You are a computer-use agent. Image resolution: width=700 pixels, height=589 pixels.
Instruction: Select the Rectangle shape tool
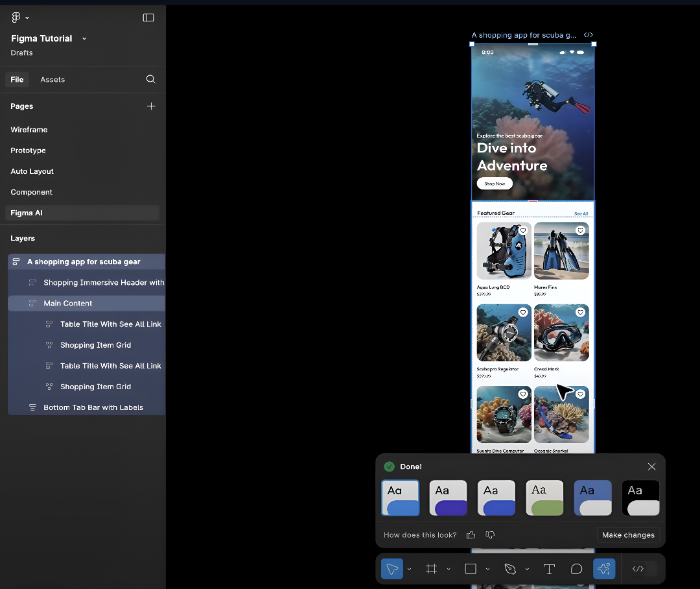coord(471,569)
